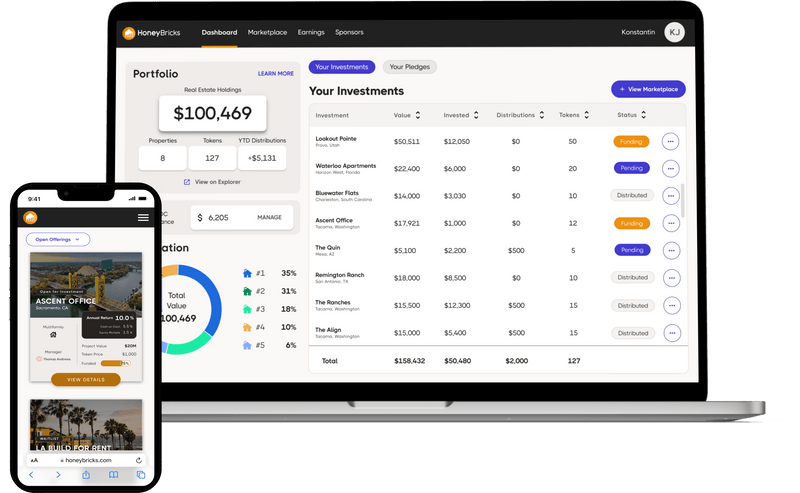Click the external link icon beside View on Explorer
The height and width of the screenshot is (493, 800).
tap(187, 182)
